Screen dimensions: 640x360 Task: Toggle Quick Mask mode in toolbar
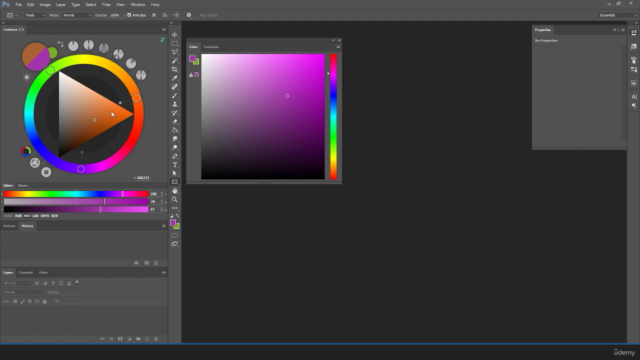tap(175, 235)
